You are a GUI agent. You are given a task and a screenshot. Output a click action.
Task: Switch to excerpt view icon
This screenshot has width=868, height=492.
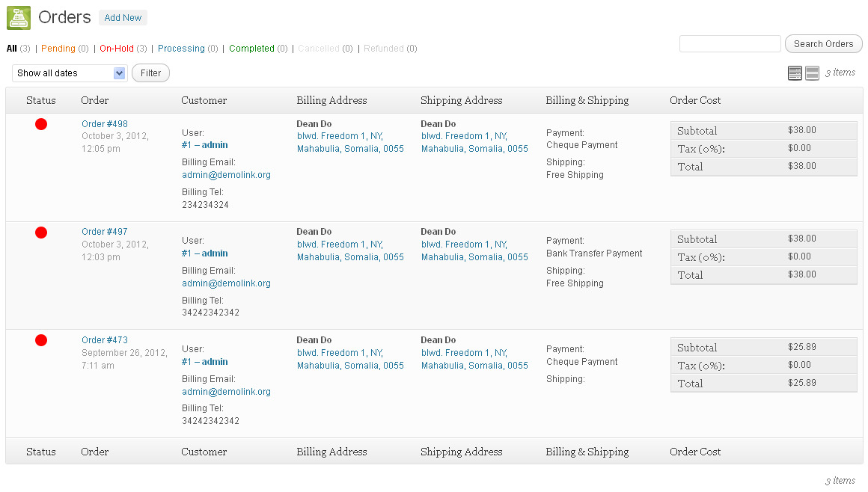[812, 73]
